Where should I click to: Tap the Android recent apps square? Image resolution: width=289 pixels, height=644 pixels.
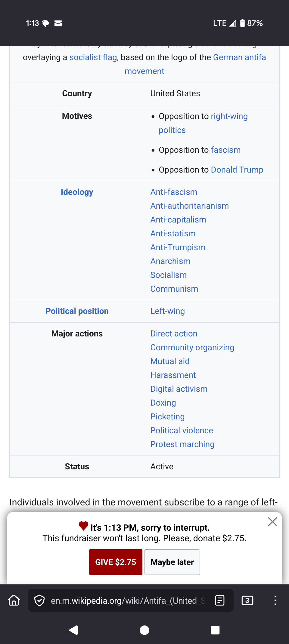pyautogui.click(x=215, y=630)
